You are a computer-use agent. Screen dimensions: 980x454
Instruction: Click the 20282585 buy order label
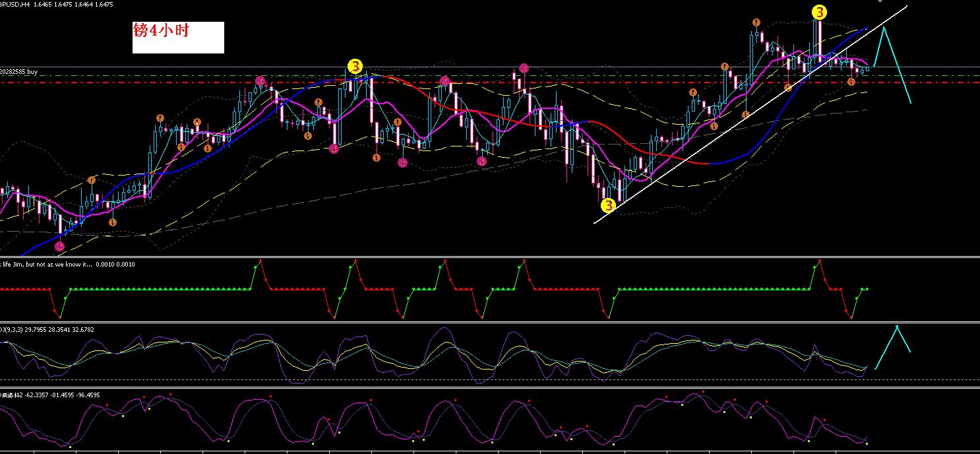pos(18,71)
